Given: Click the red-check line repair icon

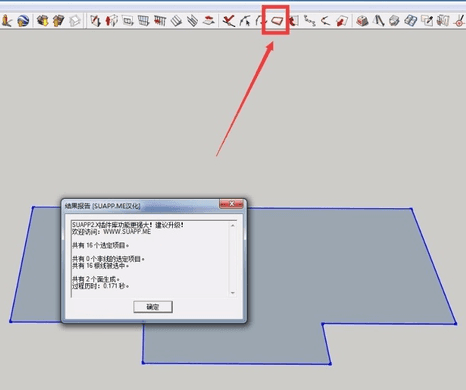Looking at the screenshot, I should coord(229,21).
